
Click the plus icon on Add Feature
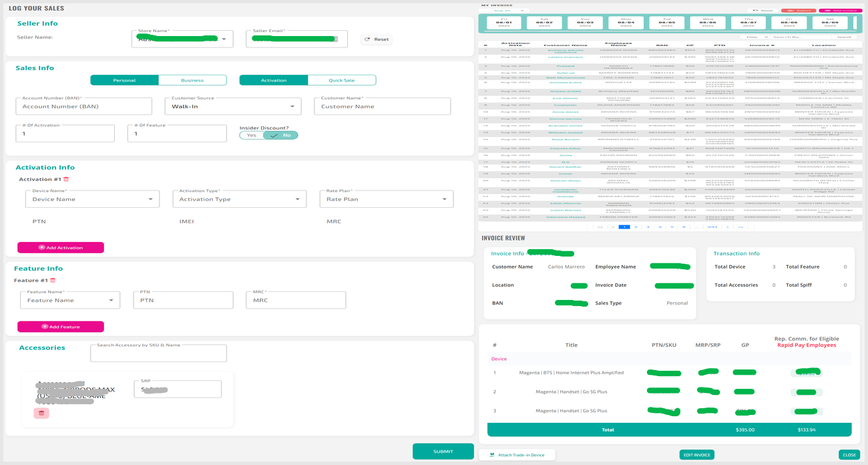(x=45, y=327)
